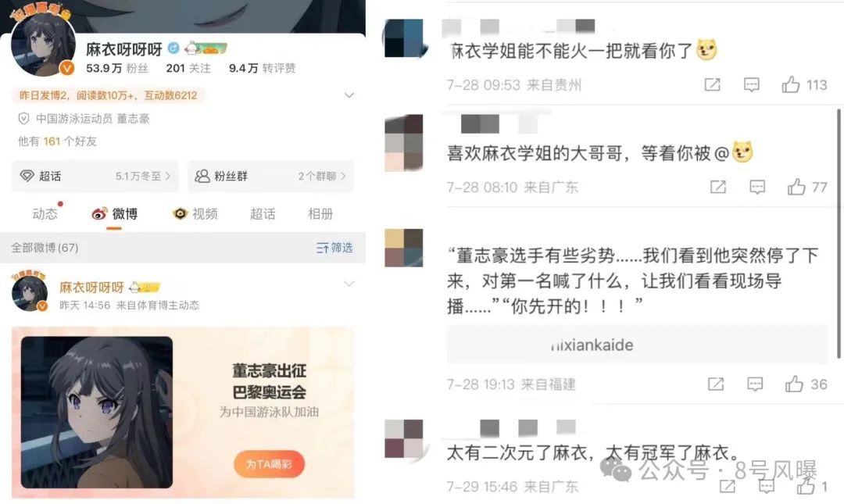Open replies on the 7-28 09:53 comment
The width and height of the screenshot is (844, 504).
[752, 84]
